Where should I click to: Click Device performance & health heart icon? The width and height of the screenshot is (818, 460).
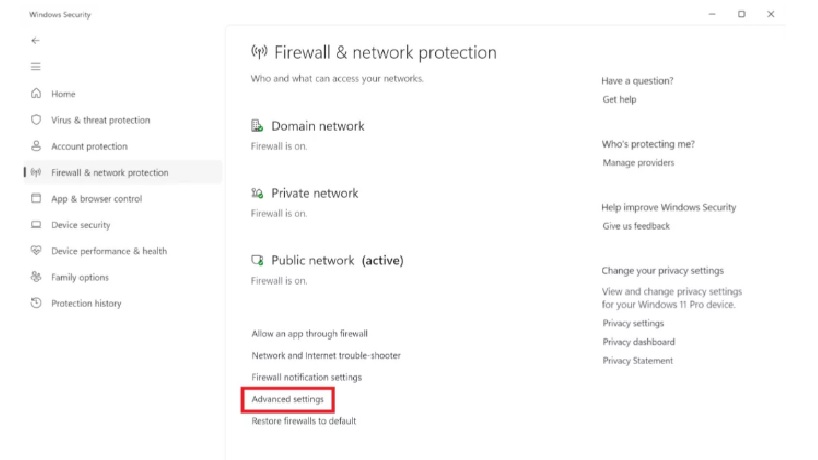[36, 250]
